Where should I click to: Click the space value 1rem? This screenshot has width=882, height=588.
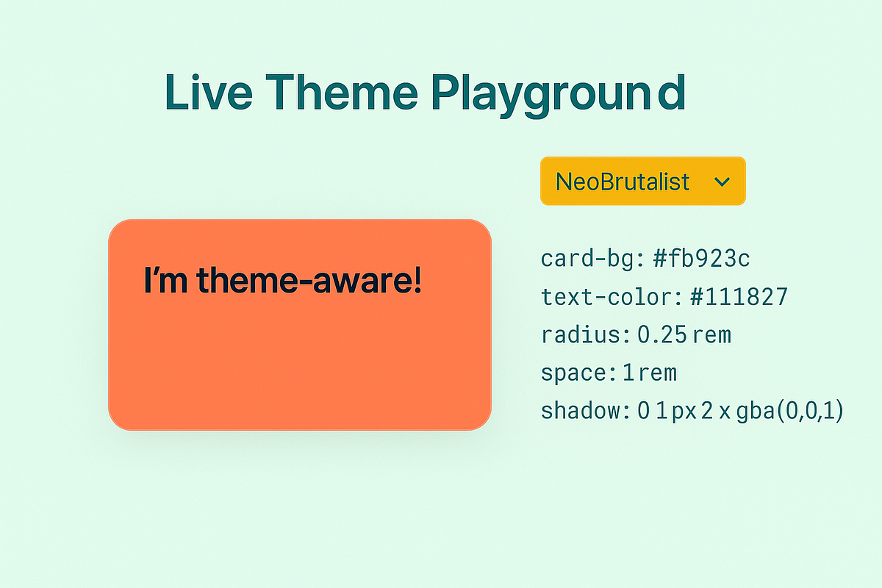pyautogui.click(x=650, y=373)
